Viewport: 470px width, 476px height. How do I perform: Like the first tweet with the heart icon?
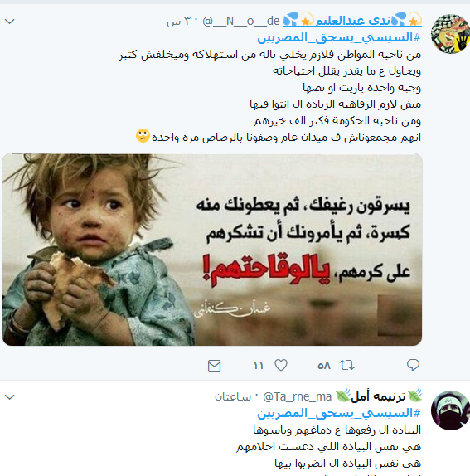(281, 365)
